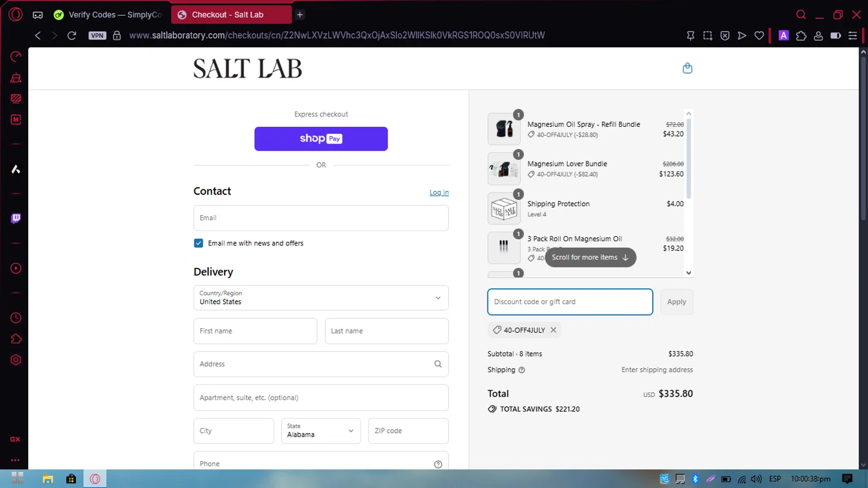
Task: Click Scroll for more items button
Action: [590, 258]
